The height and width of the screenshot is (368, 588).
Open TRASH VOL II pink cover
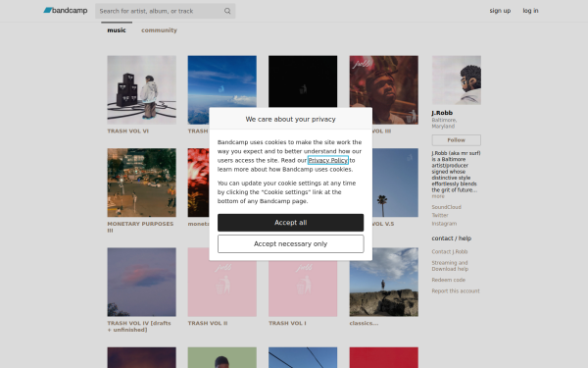[222, 289]
